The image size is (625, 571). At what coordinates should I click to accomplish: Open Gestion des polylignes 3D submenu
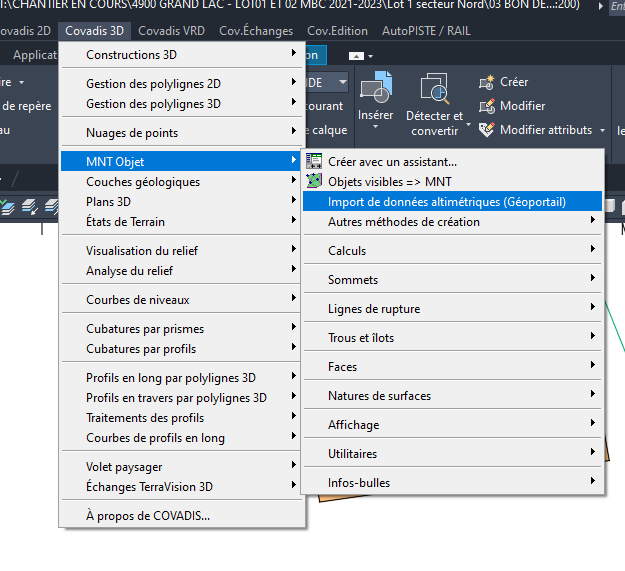pos(181,104)
